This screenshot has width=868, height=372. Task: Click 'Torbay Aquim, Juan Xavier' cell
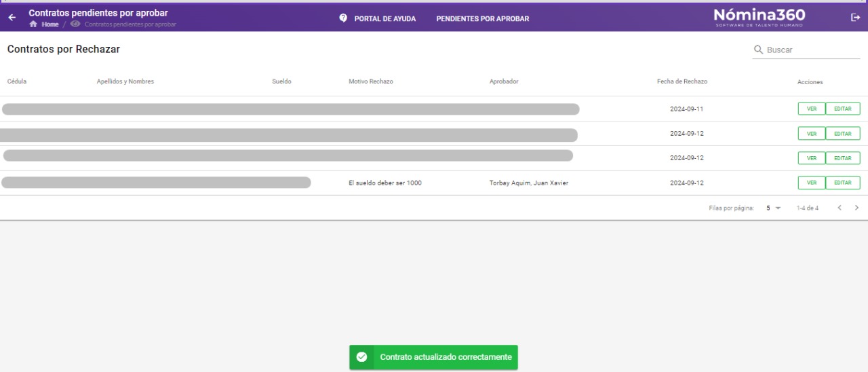(529, 183)
